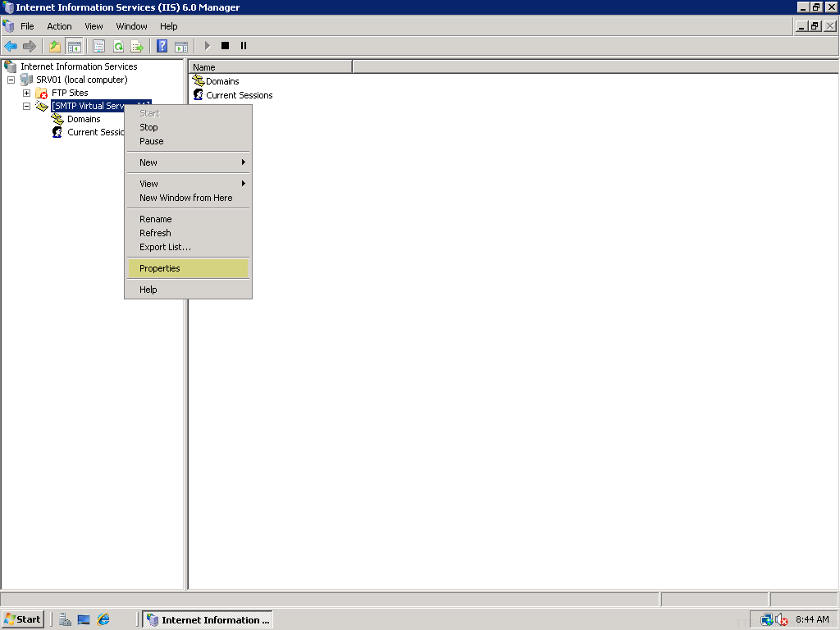Select Current Sessions text in right pane
840x630 pixels.
tap(240, 95)
